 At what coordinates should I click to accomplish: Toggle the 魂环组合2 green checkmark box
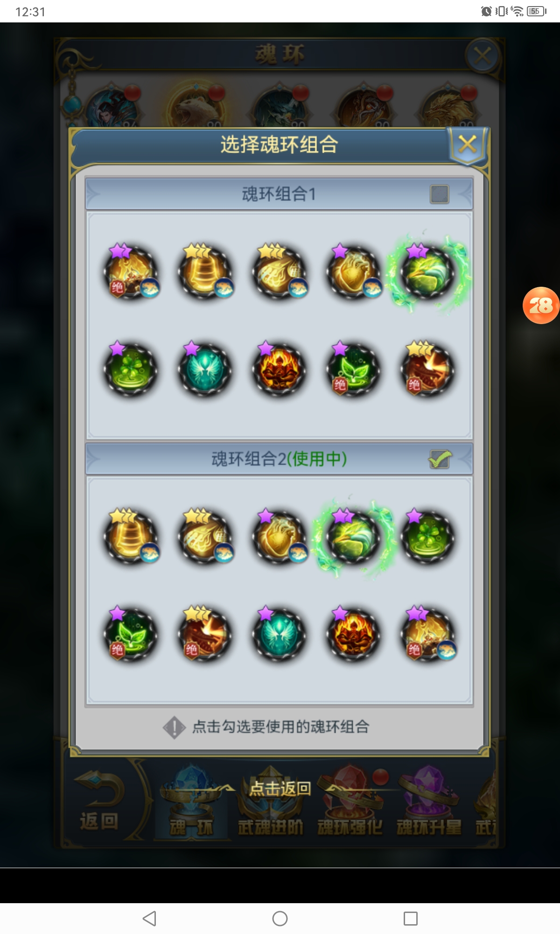439,459
